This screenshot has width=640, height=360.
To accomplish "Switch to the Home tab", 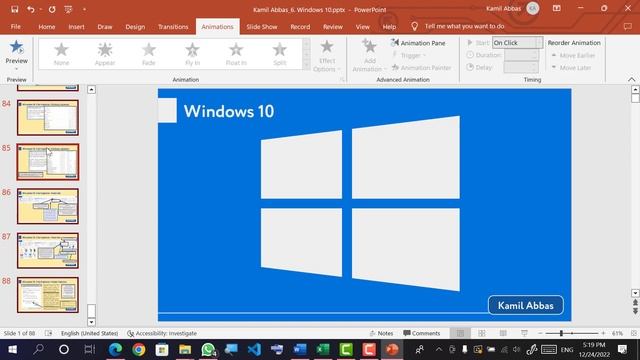I will pyautogui.click(x=47, y=27).
